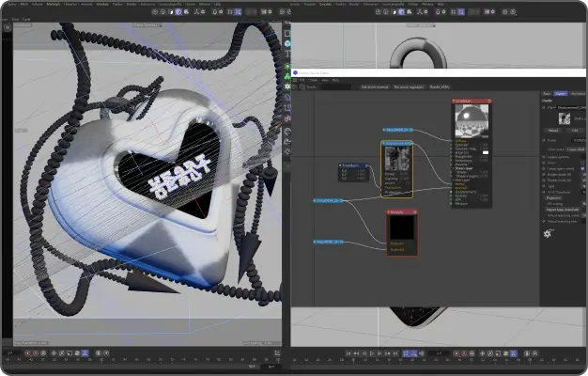Viewport: 588px width, 376px height.
Task: Click the Transform node's output port
Action: click(x=367, y=165)
